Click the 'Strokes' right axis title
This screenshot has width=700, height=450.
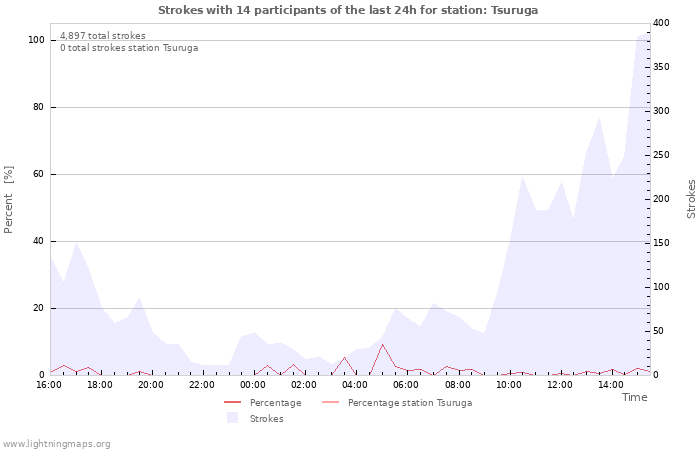coord(691,199)
